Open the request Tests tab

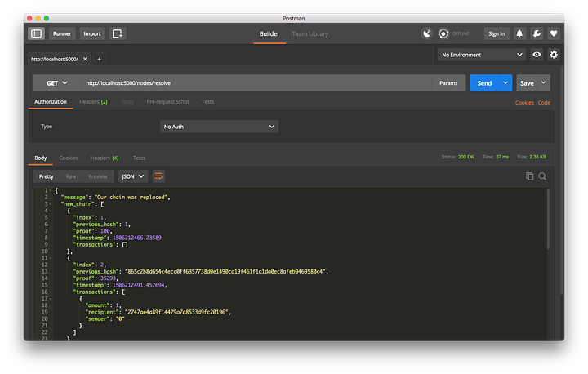click(207, 101)
